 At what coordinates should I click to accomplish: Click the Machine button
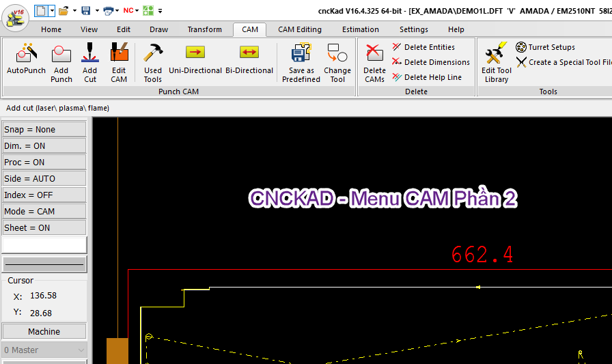coord(44,331)
